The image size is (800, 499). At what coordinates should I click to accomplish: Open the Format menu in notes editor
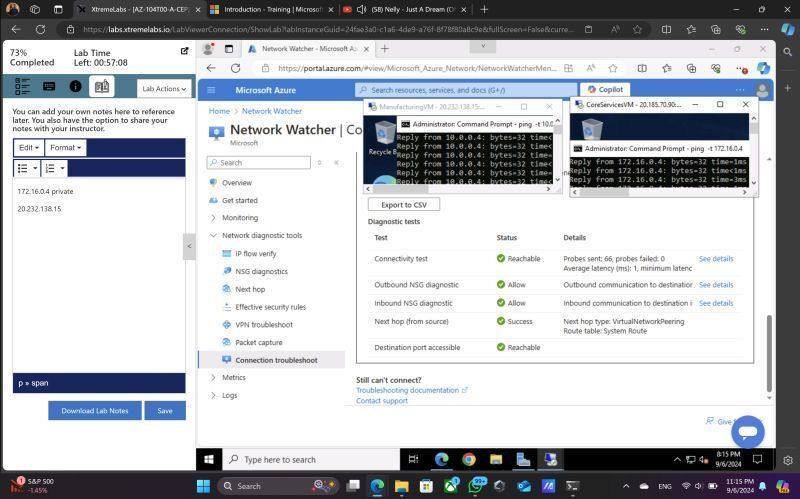65,147
